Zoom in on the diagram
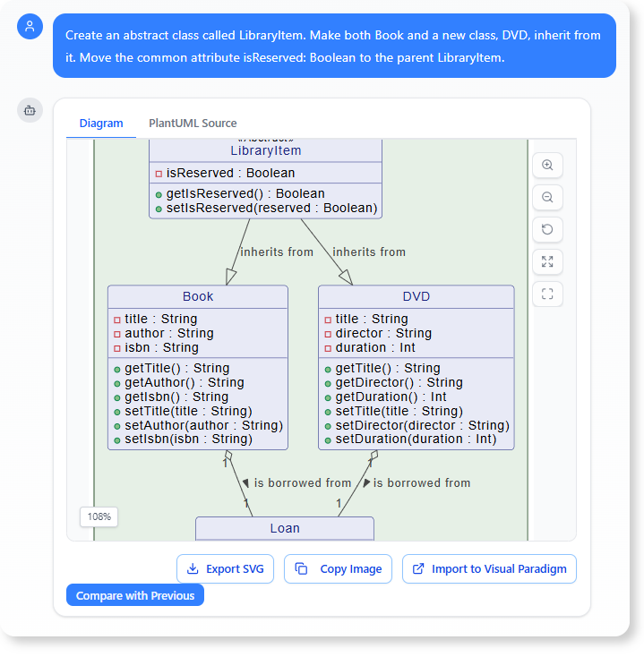Screen dimensions: 644x657 [x=547, y=166]
